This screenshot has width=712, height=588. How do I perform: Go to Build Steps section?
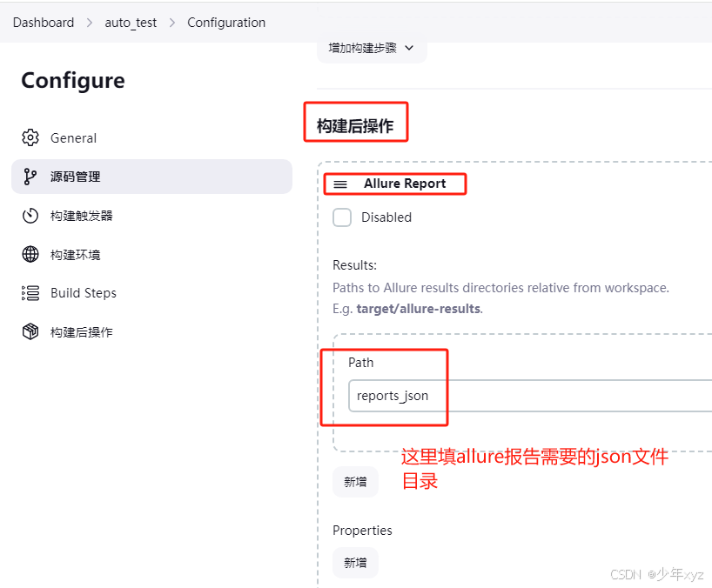click(151, 293)
